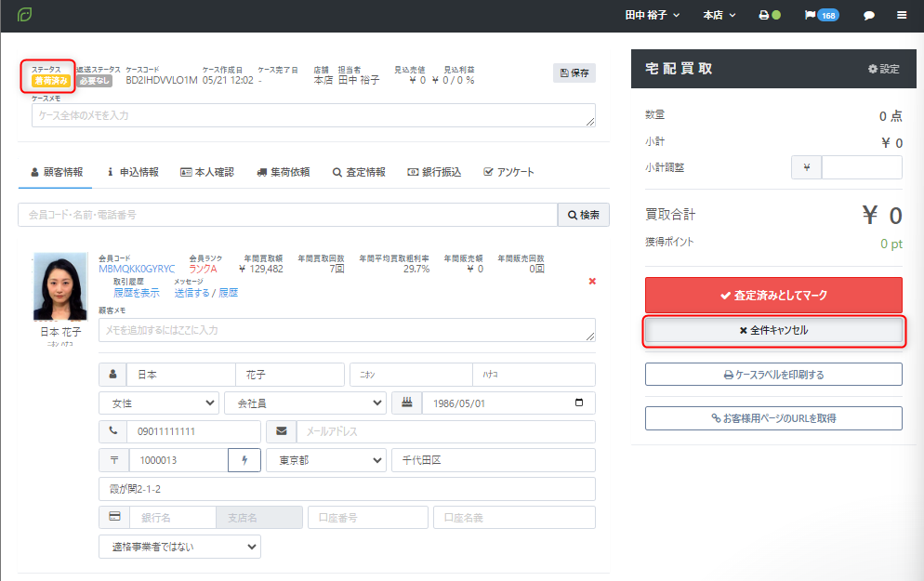Image resolution: width=924 pixels, height=581 pixels.
Task: Click the 銀行名 bank name field
Action: click(173, 518)
